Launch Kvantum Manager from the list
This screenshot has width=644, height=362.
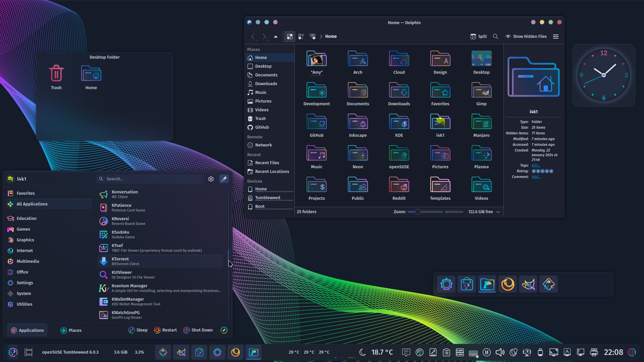160,288
